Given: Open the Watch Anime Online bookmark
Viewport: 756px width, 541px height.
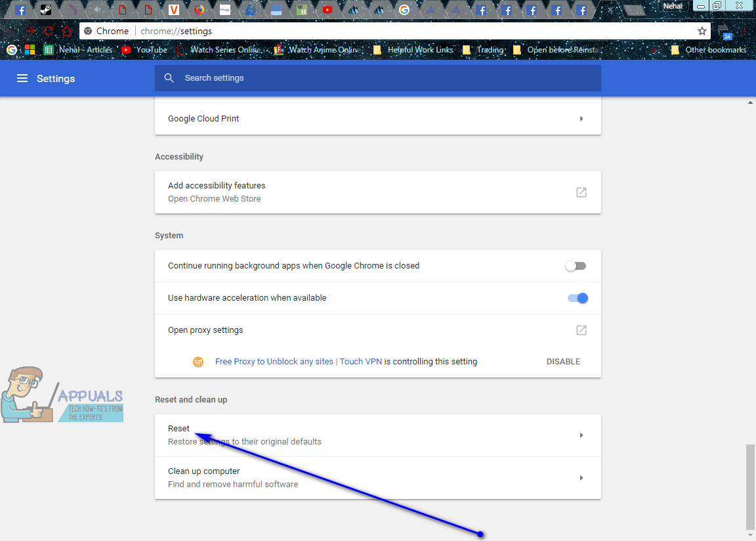Looking at the screenshot, I should [317, 50].
